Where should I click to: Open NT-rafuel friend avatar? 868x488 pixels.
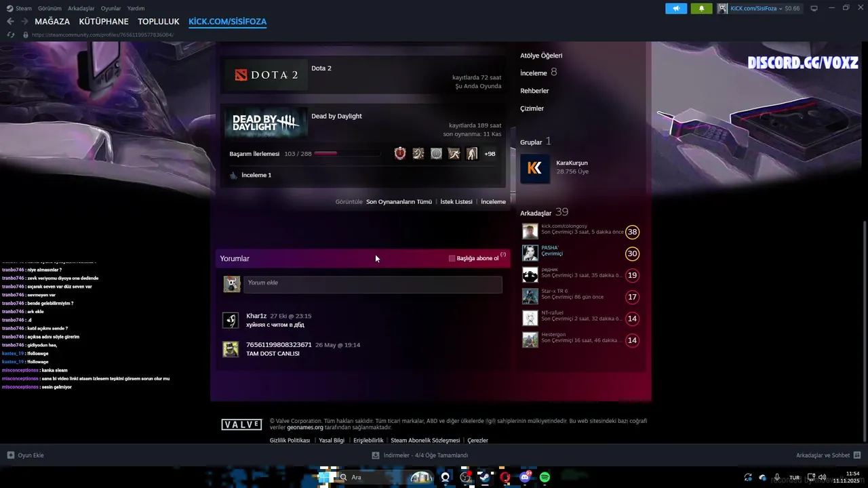pos(530,319)
